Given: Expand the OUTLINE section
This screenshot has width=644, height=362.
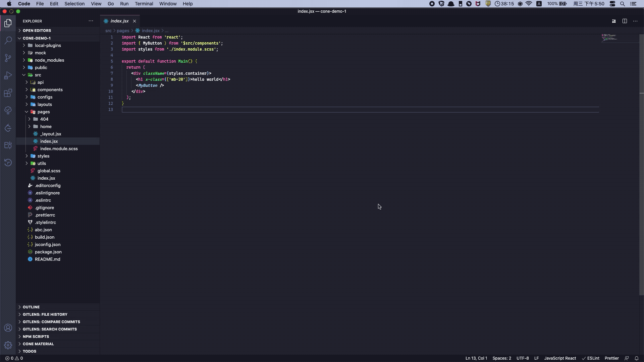Looking at the screenshot, I should (x=31, y=307).
